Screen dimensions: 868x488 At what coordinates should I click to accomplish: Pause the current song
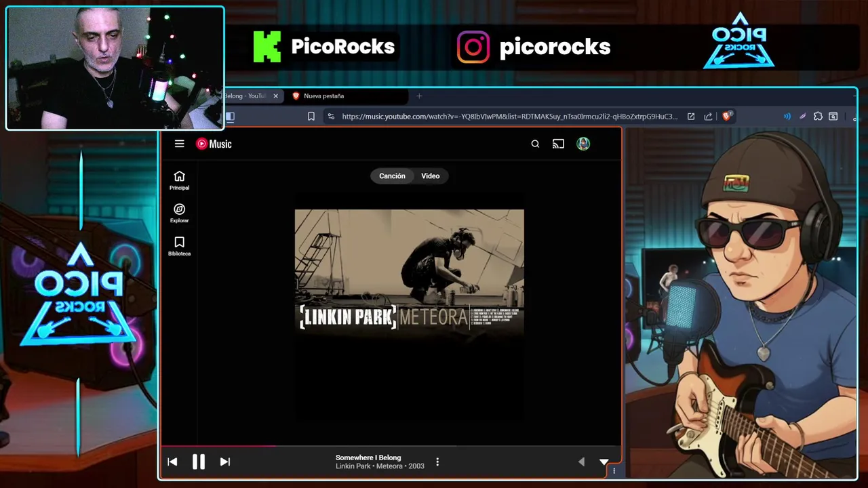pyautogui.click(x=199, y=462)
